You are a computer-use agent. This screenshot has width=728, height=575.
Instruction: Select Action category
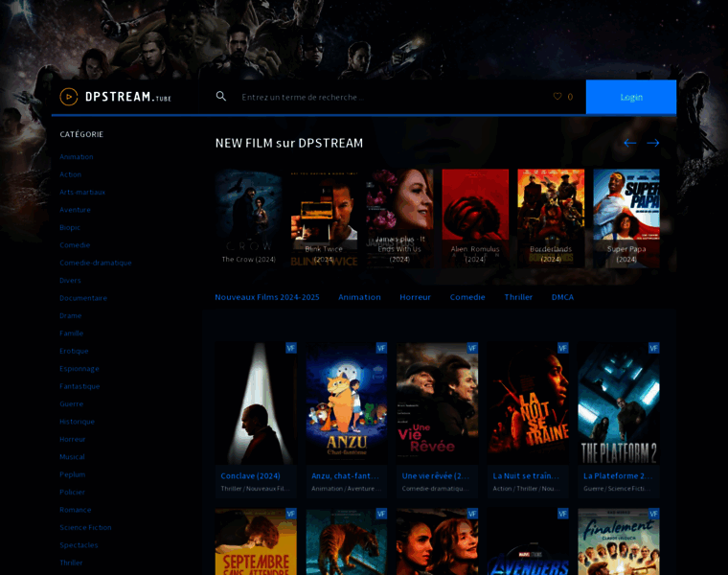click(x=70, y=174)
